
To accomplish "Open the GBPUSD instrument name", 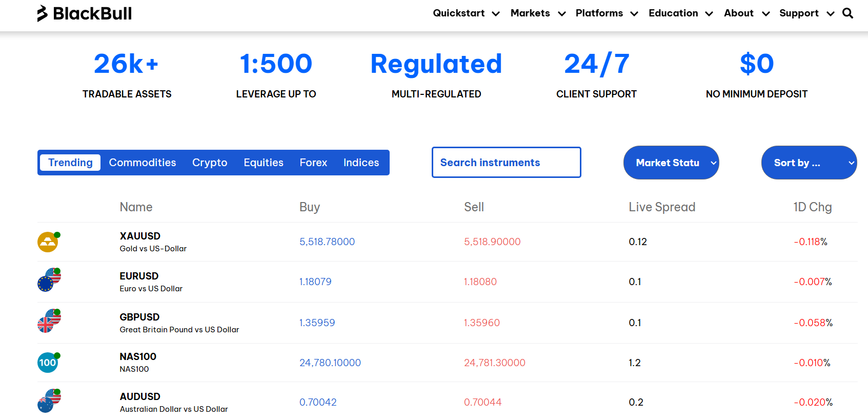I will 139,317.
